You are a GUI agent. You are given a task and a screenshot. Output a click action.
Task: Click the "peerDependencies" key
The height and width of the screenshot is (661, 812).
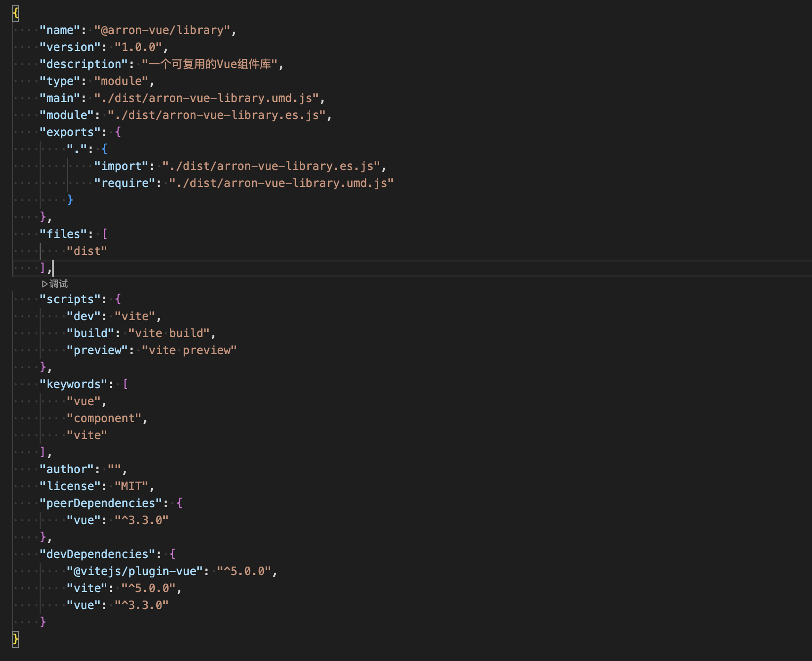click(x=101, y=503)
